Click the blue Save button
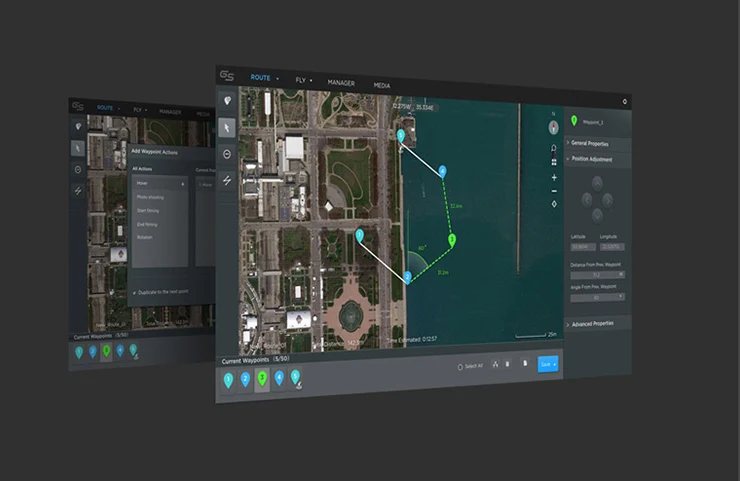Image resolution: width=740 pixels, height=481 pixels. coord(548,364)
